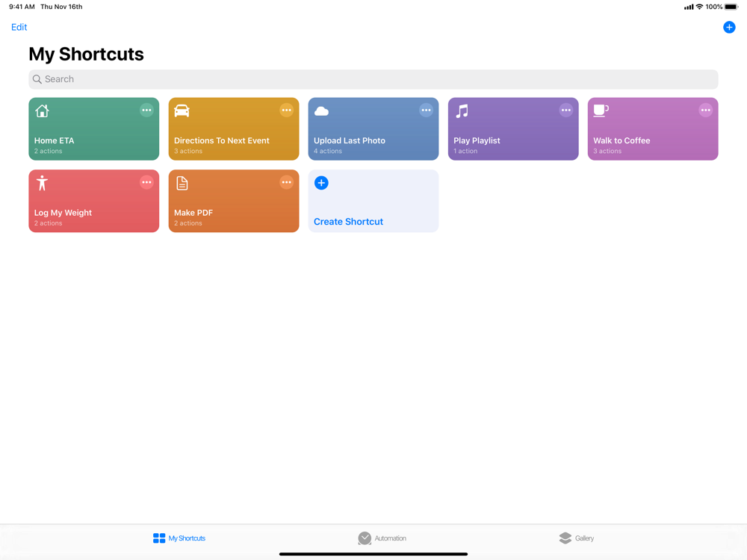Click the music note icon on Play Playlist
Viewport: 747px width, 560px height.
coord(462,111)
